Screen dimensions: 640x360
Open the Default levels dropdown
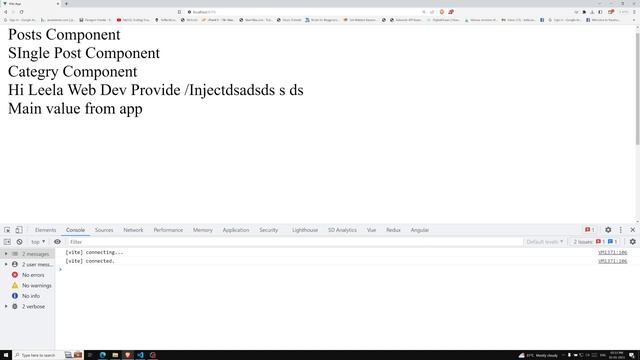coord(544,242)
